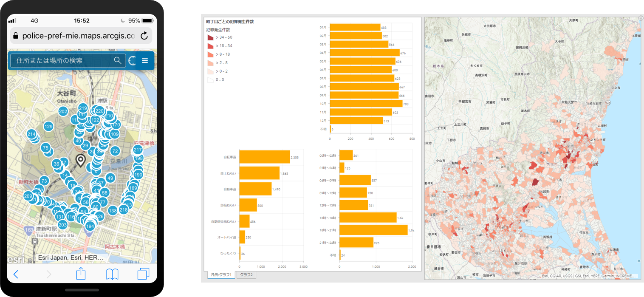Tap the cluster marker labeled 220
The image size is (644, 297).
99,111
